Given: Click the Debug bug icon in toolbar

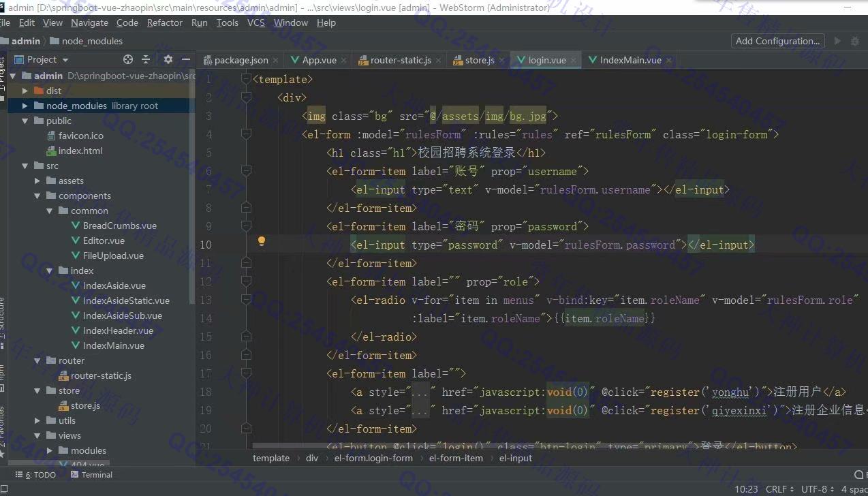Looking at the screenshot, I should pyautogui.click(x=856, y=41).
